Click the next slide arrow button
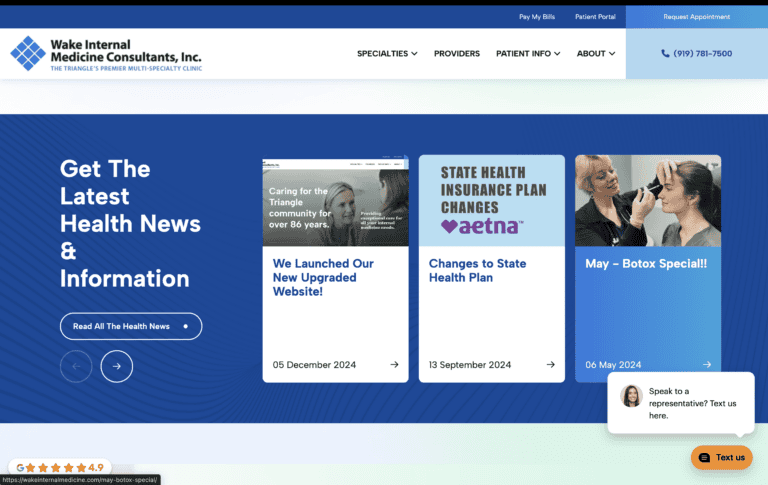This screenshot has width=768, height=485. (x=117, y=366)
